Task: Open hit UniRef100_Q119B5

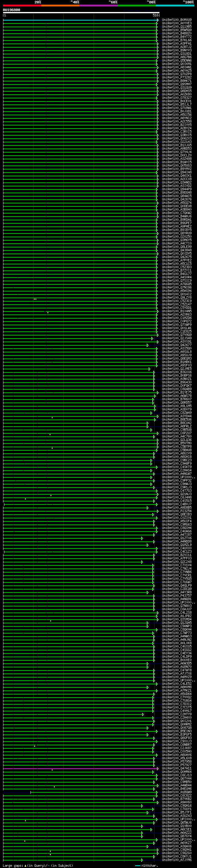Action: pos(177,26)
